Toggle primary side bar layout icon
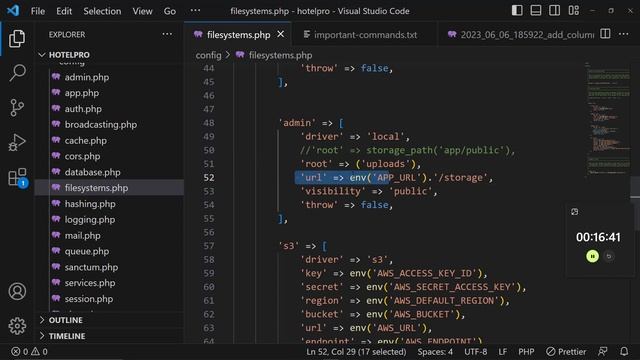This screenshot has width=640, height=360. tap(517, 11)
